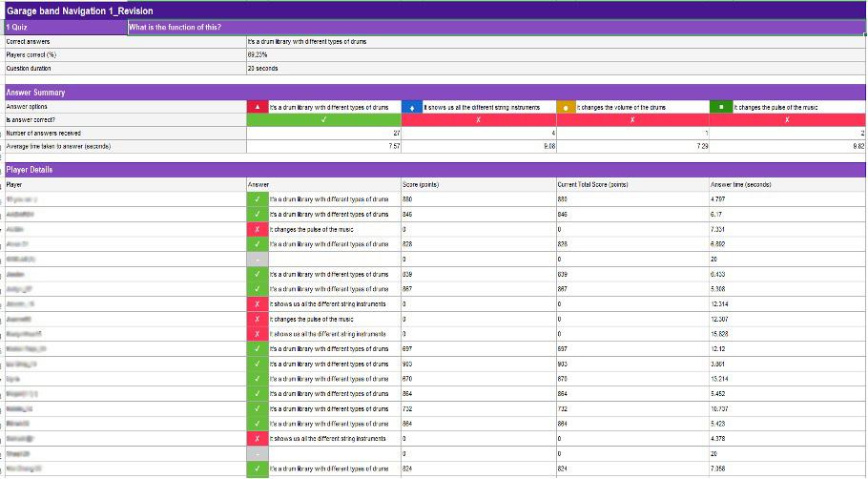The height and width of the screenshot is (479, 868).
Task: Select the 12.12 answer time cell
Action: [787, 349]
